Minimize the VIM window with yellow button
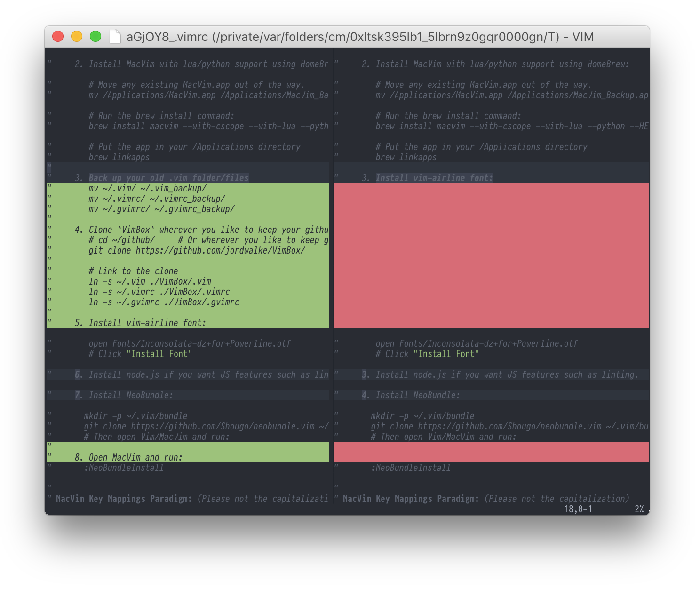700x604 pixels. point(77,36)
